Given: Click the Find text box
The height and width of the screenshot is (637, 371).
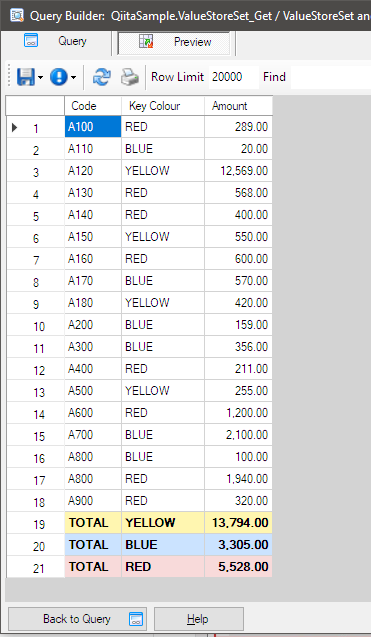Looking at the screenshot, I should (331, 77).
